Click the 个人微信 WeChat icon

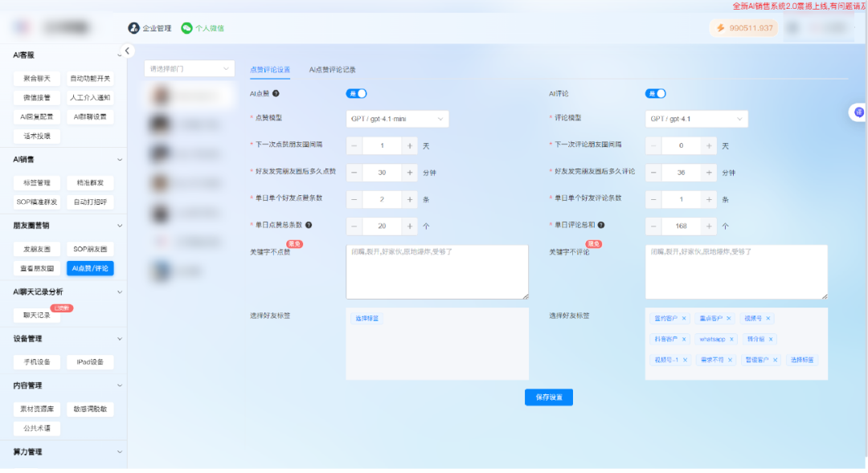(186, 27)
